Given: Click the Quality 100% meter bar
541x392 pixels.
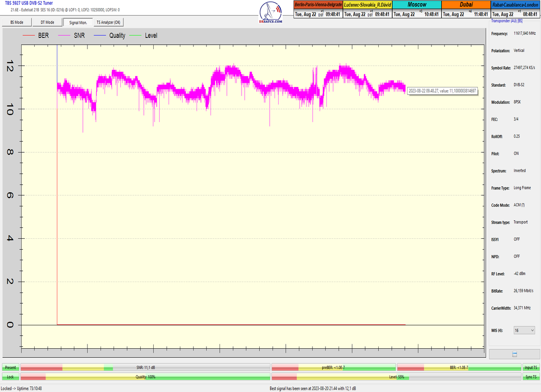Looking at the screenshot, I should [145, 376].
